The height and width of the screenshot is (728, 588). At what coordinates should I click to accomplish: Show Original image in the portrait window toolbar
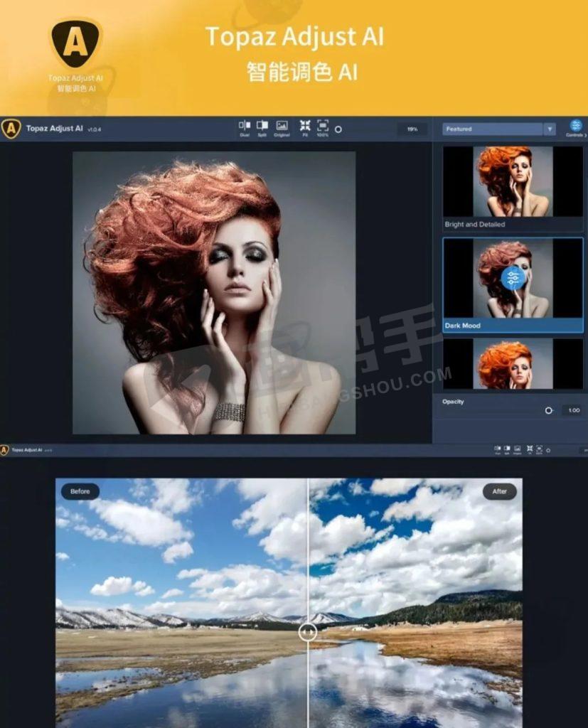pyautogui.click(x=282, y=128)
